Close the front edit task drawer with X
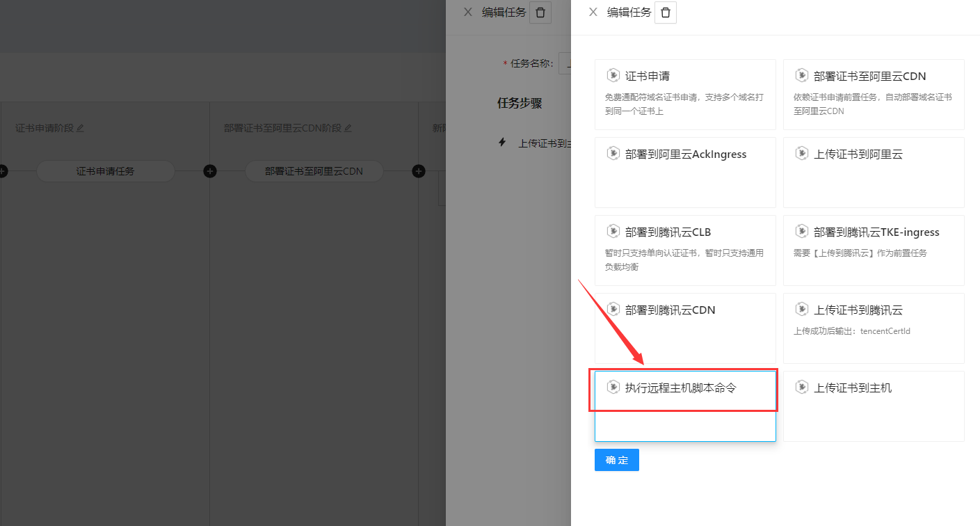980x526 pixels. click(593, 12)
